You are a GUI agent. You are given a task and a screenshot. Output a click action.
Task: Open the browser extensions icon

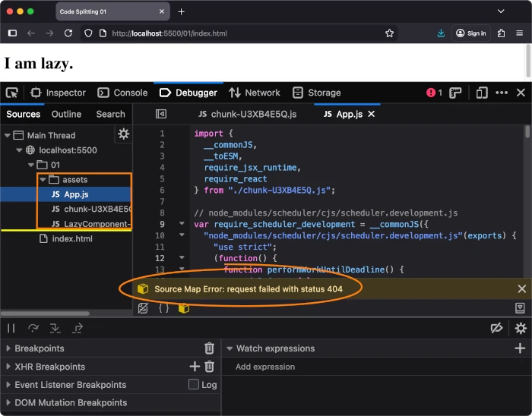501,33
